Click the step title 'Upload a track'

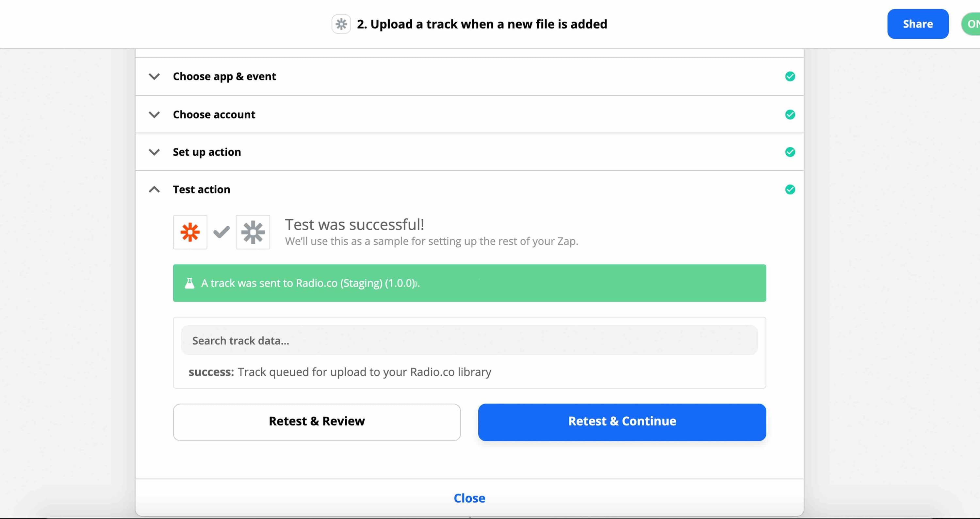tap(482, 24)
